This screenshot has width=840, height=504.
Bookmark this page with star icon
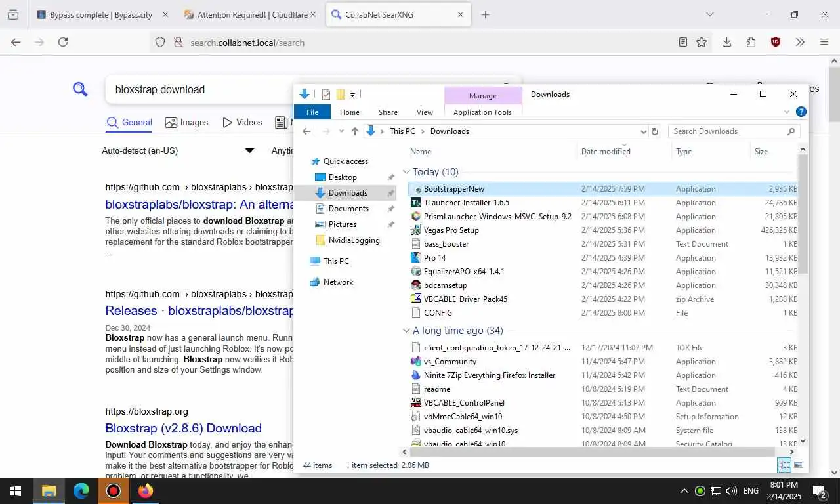[x=702, y=42]
